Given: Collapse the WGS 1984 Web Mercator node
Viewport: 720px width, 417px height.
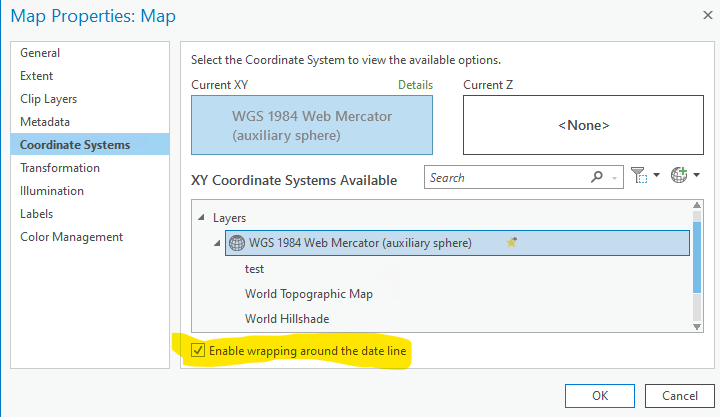Looking at the screenshot, I should pyautogui.click(x=218, y=243).
